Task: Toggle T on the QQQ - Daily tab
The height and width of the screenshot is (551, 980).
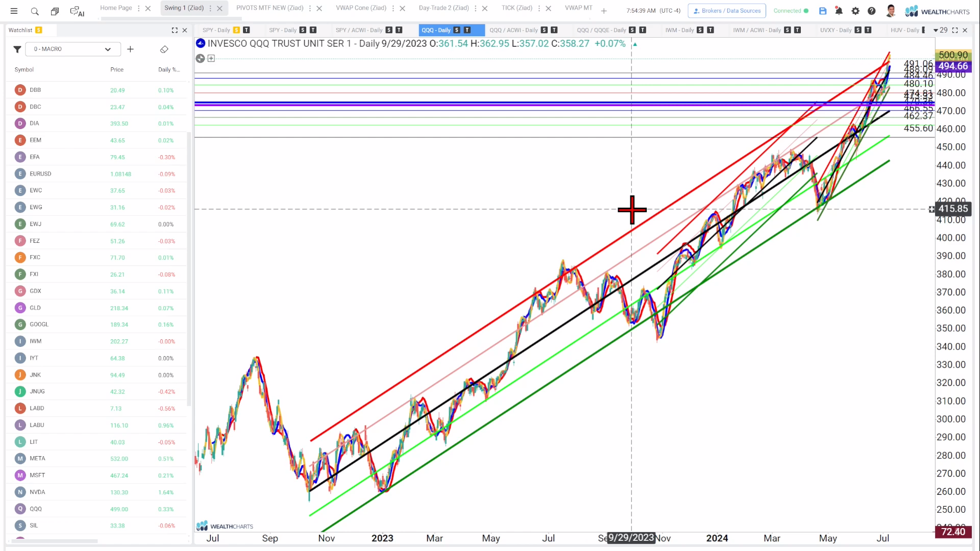Action: 467,30
